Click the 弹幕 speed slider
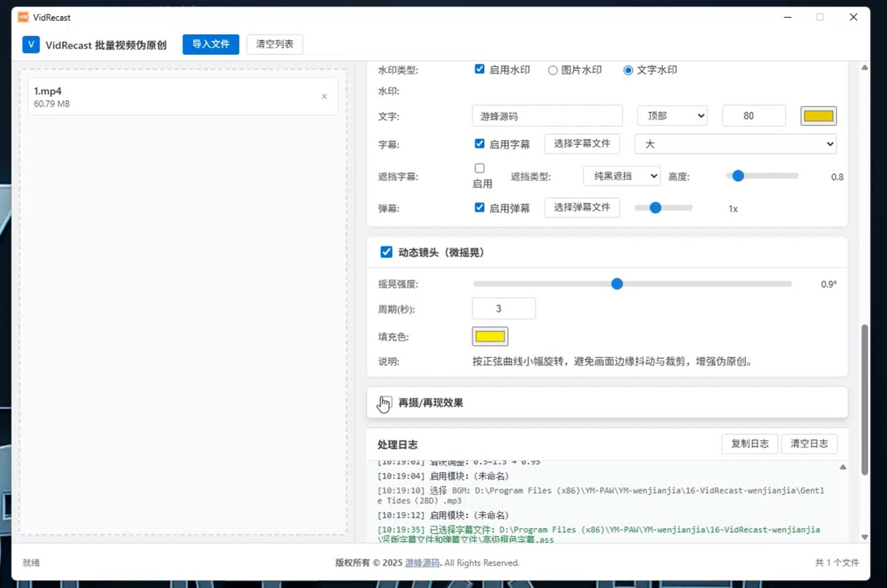The height and width of the screenshot is (588, 887). point(663,207)
